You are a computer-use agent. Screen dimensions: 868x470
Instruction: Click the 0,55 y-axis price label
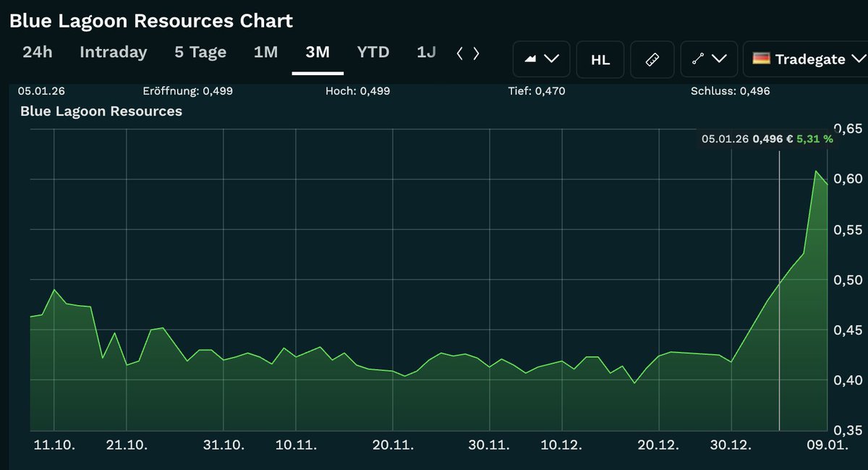tap(848, 229)
